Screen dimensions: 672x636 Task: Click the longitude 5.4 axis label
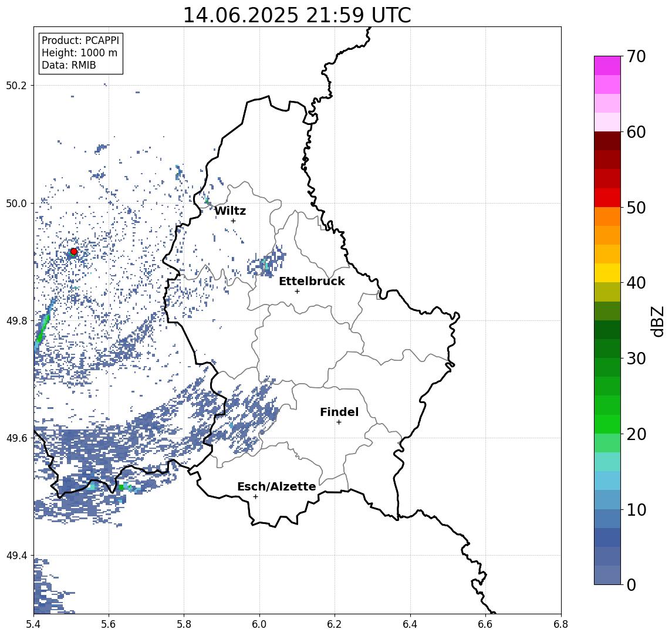(x=33, y=624)
